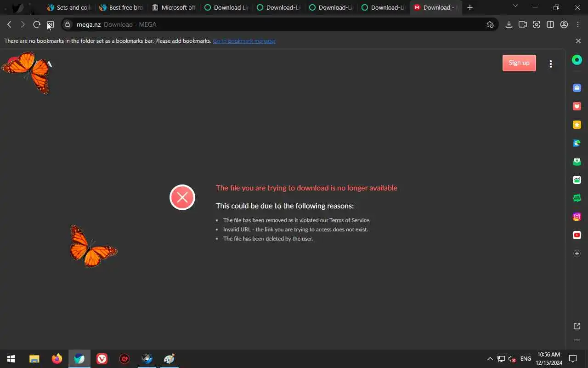Dismiss the bookmarks bar notice
Viewport: 588px width, 368px height.
[578, 41]
